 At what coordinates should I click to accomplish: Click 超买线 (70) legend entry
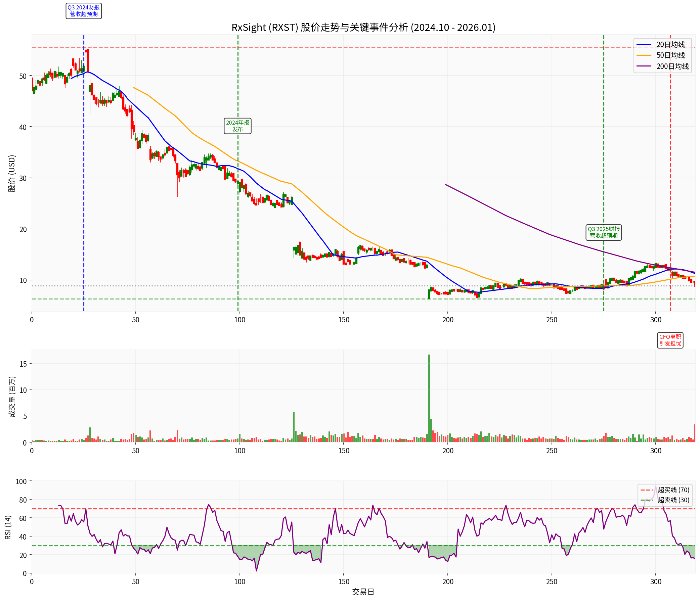[x=673, y=490]
